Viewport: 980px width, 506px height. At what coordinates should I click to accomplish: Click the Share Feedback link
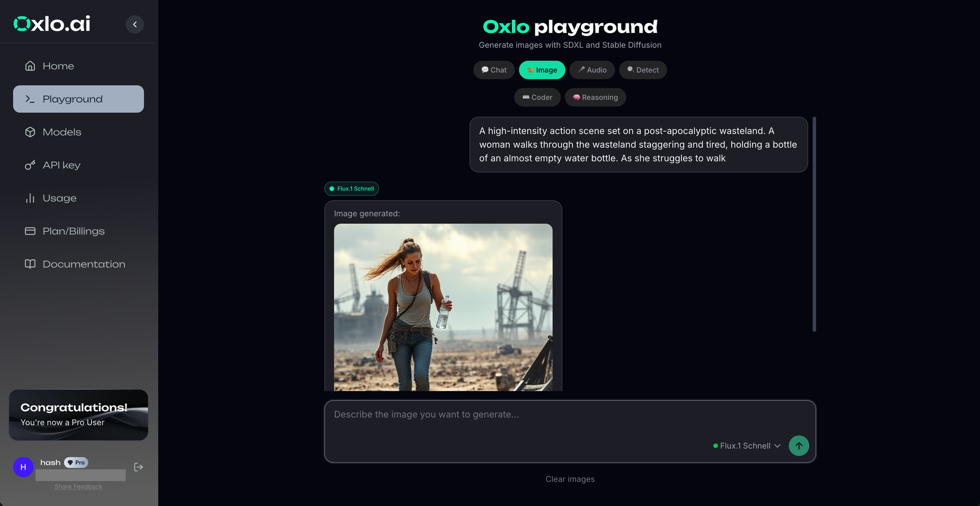tap(78, 486)
